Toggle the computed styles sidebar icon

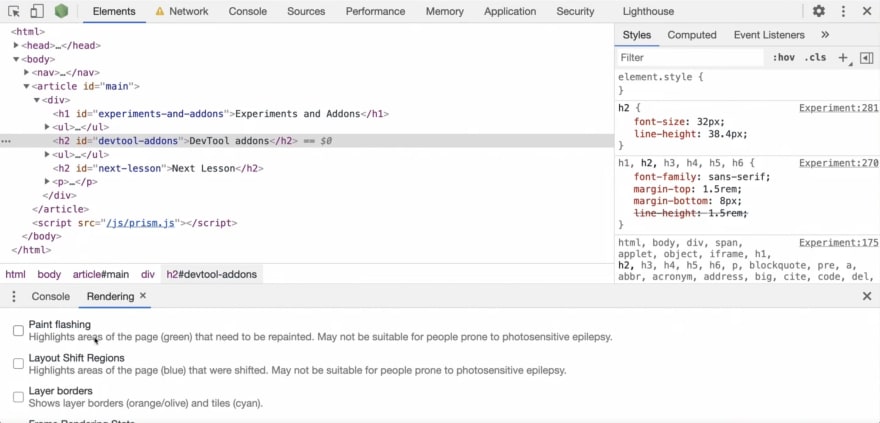[867, 58]
